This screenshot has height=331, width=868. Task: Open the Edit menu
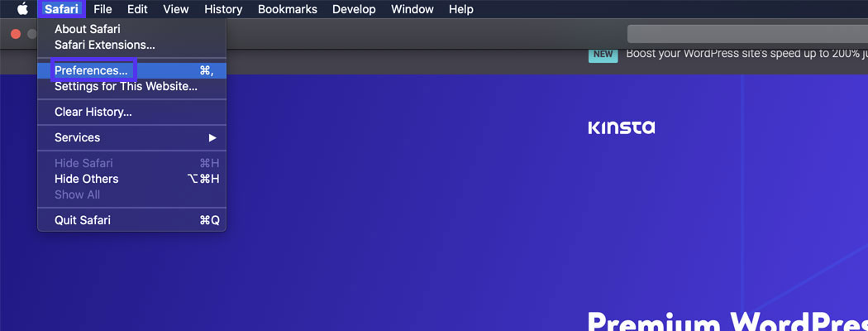point(137,9)
